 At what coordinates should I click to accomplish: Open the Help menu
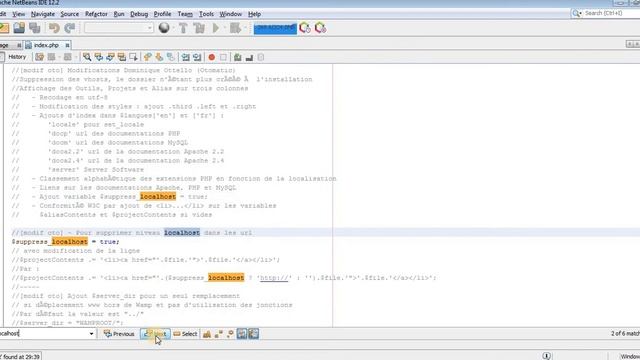[x=254, y=14]
